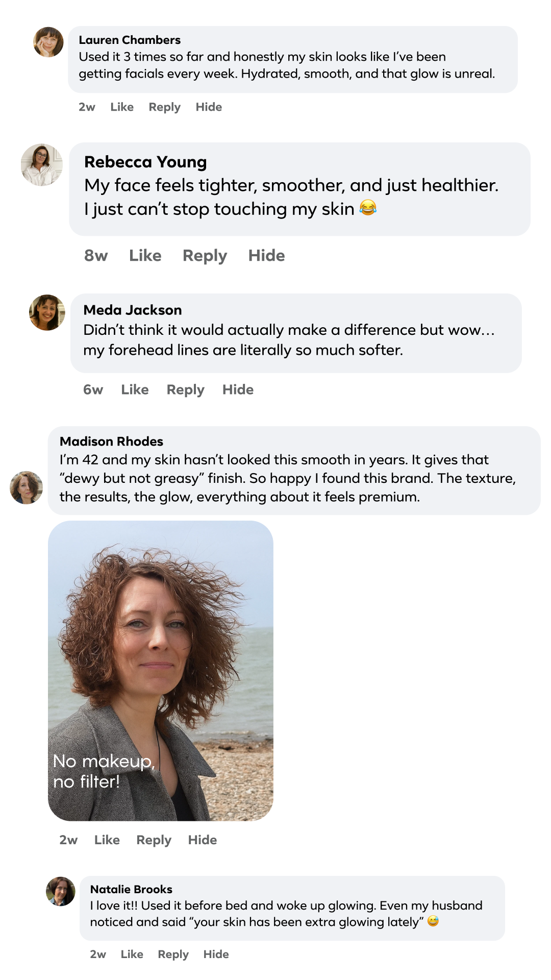Click Meda Jackson's avatar photo
The width and height of the screenshot is (551, 980).
[x=47, y=312]
